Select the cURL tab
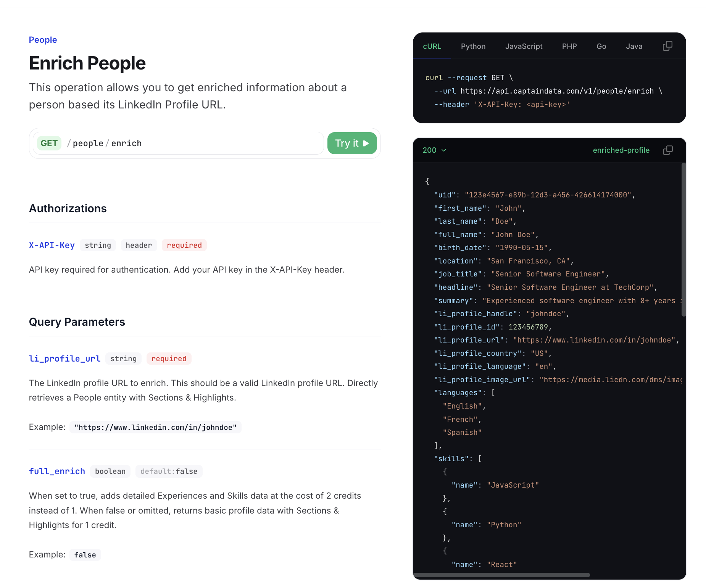This screenshot has width=706, height=588. point(432,46)
